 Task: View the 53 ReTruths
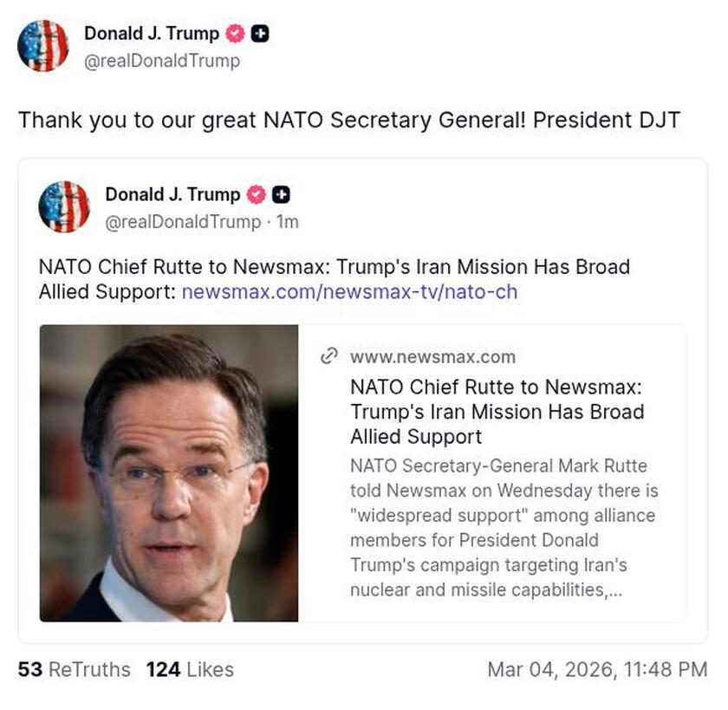coord(73,669)
